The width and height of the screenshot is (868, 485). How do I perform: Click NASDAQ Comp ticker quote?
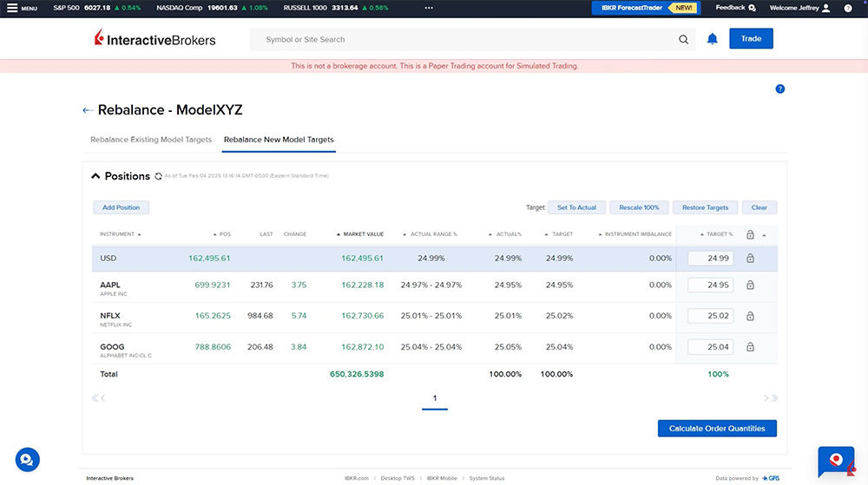point(212,8)
